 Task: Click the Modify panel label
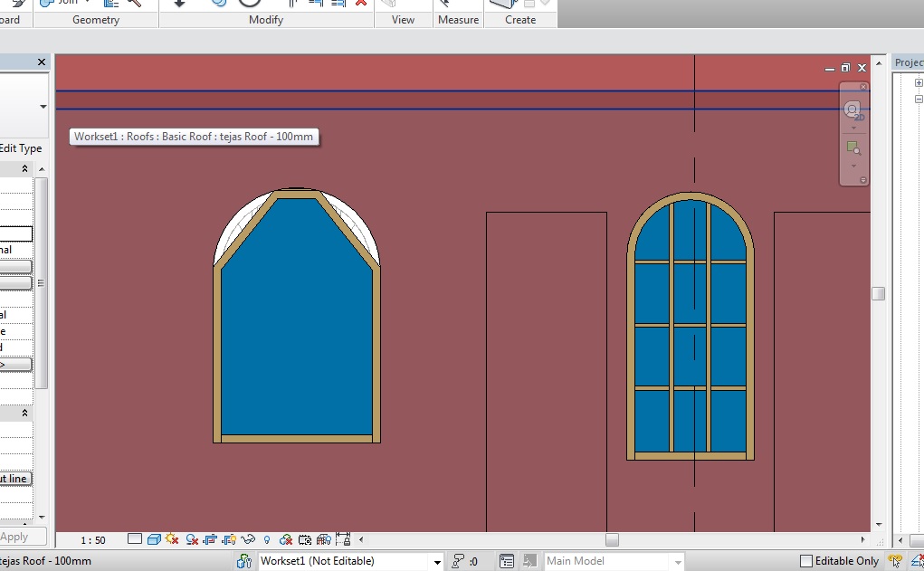click(266, 20)
